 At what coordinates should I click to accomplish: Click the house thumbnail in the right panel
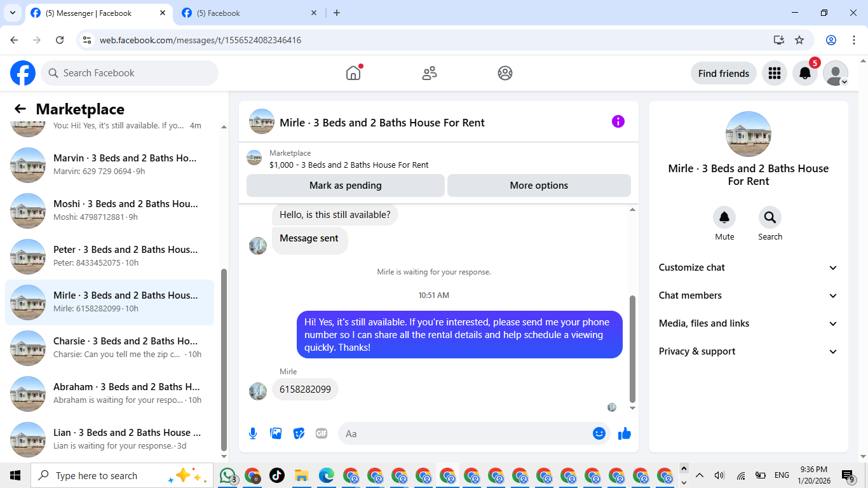coord(749,134)
